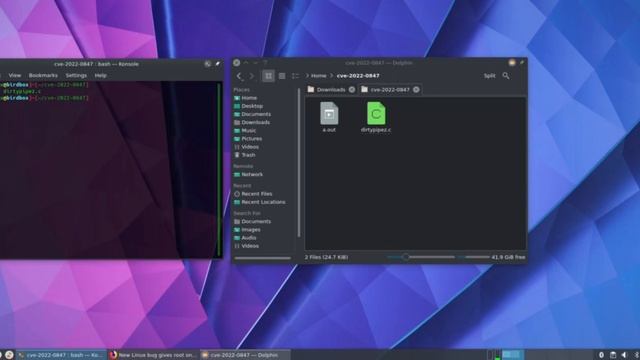Click cve-2022-0847 breadcrumb in location bar
The height and width of the screenshot is (360, 640).
click(358, 76)
